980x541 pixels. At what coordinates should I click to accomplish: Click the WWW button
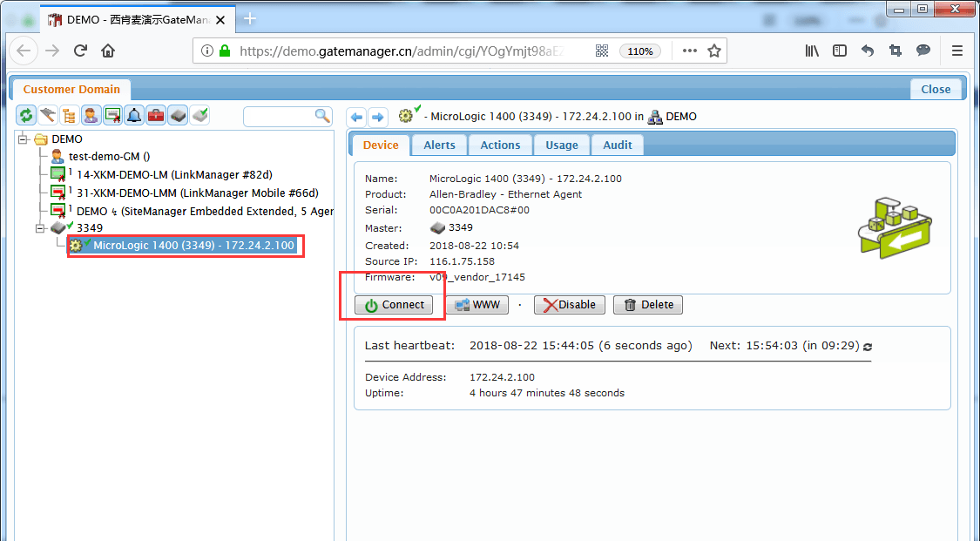477,305
